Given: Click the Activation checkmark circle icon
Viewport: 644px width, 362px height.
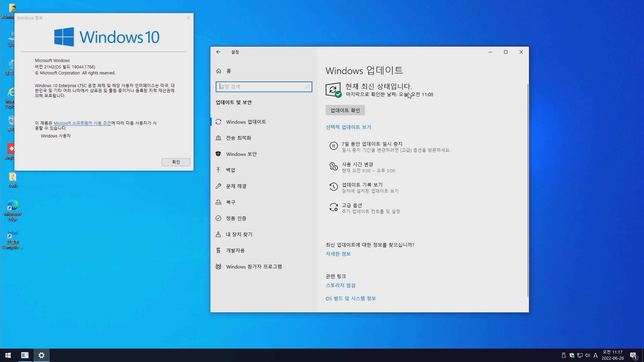Looking at the screenshot, I should tap(218, 219).
